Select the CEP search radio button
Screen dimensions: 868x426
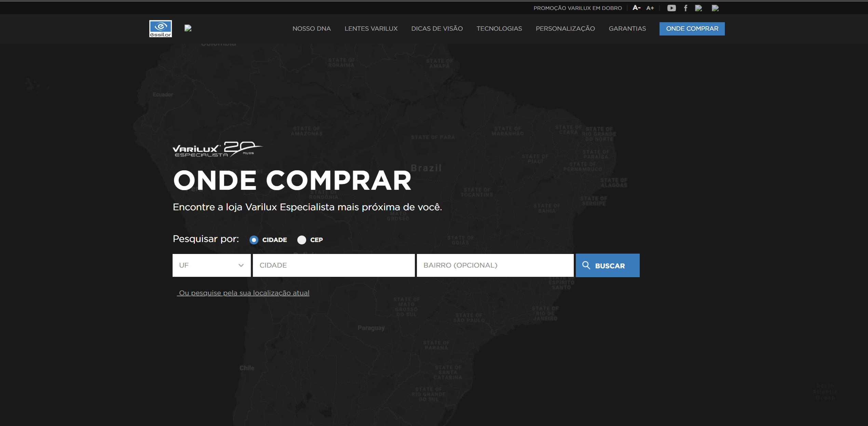click(302, 240)
